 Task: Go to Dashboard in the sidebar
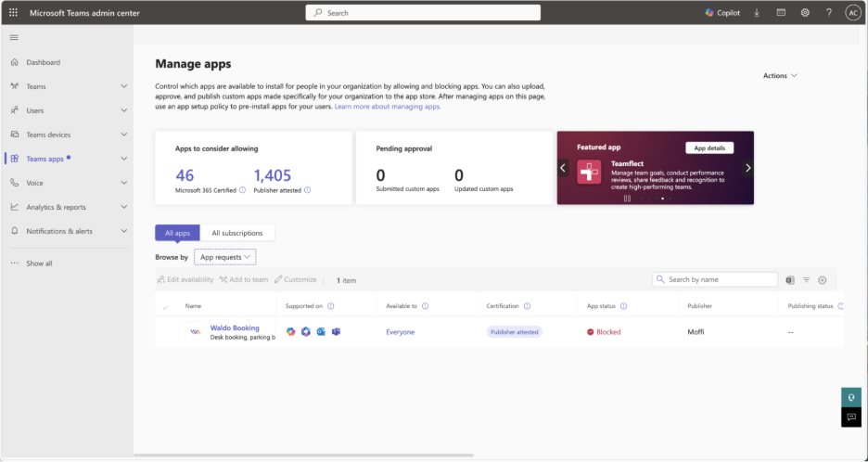tap(44, 62)
